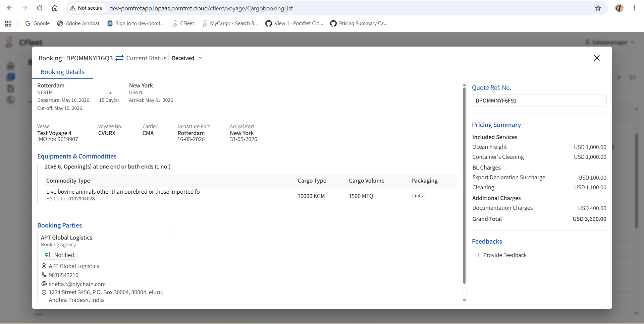Click the Documentation Charges line item
Screen dimensions: 644x324
coord(539,208)
